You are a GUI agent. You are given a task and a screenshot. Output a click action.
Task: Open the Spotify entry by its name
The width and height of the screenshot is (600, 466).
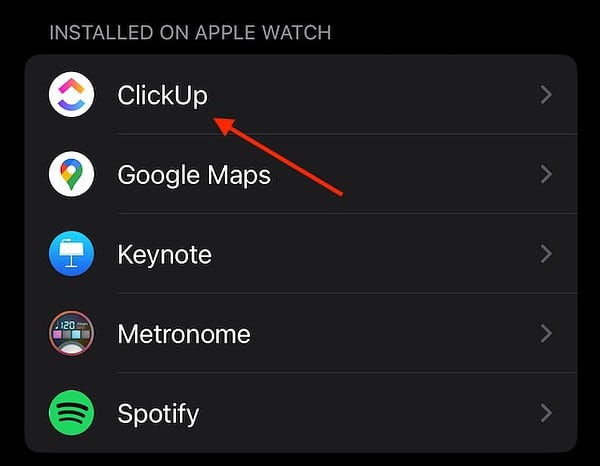point(158,414)
